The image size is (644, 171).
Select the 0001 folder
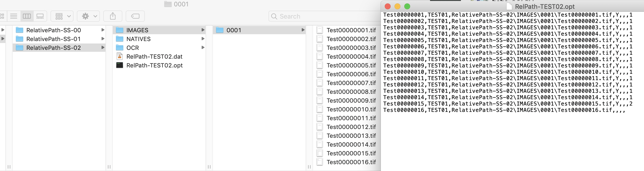click(259, 30)
